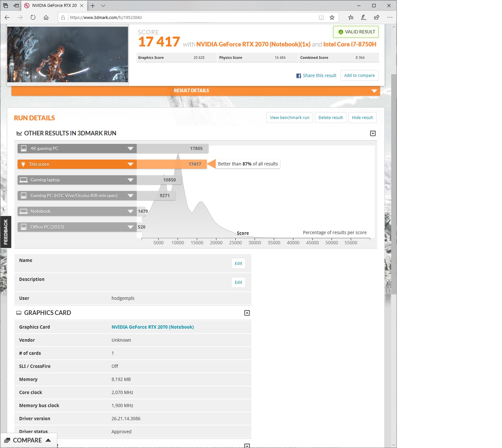Click the site lock security icon

click(63, 18)
